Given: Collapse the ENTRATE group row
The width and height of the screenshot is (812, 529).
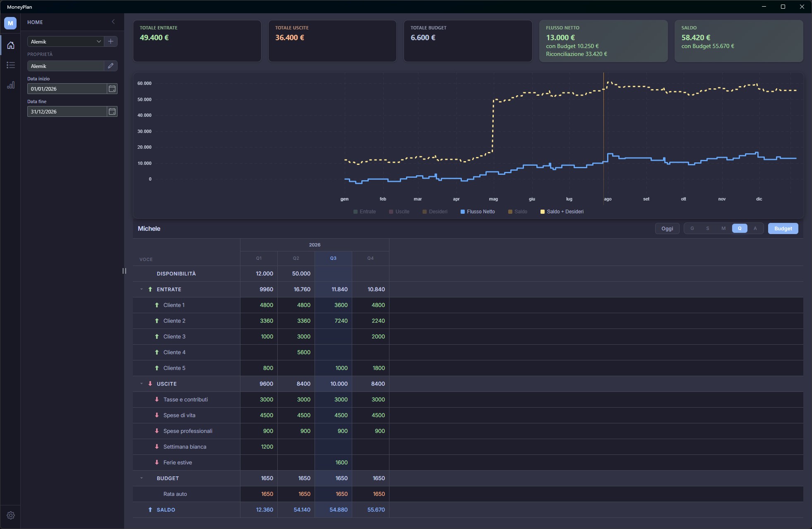Looking at the screenshot, I should pos(142,289).
